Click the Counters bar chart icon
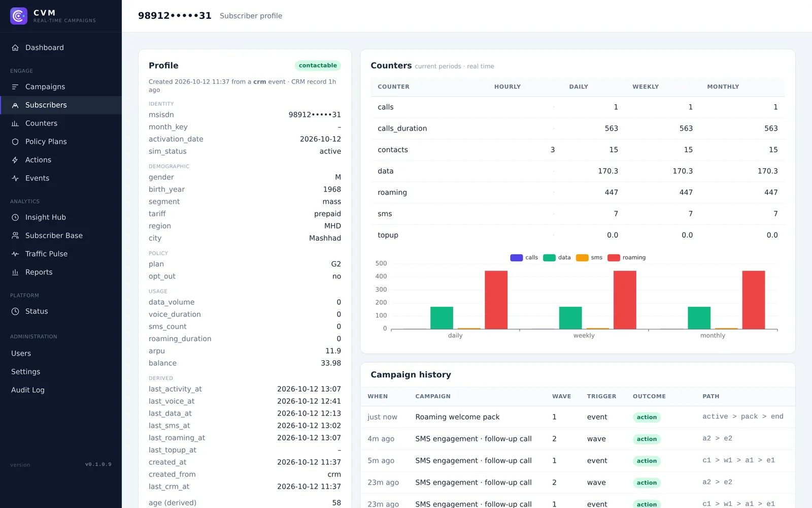Viewport: 812px width, 508px height. pyautogui.click(x=15, y=123)
